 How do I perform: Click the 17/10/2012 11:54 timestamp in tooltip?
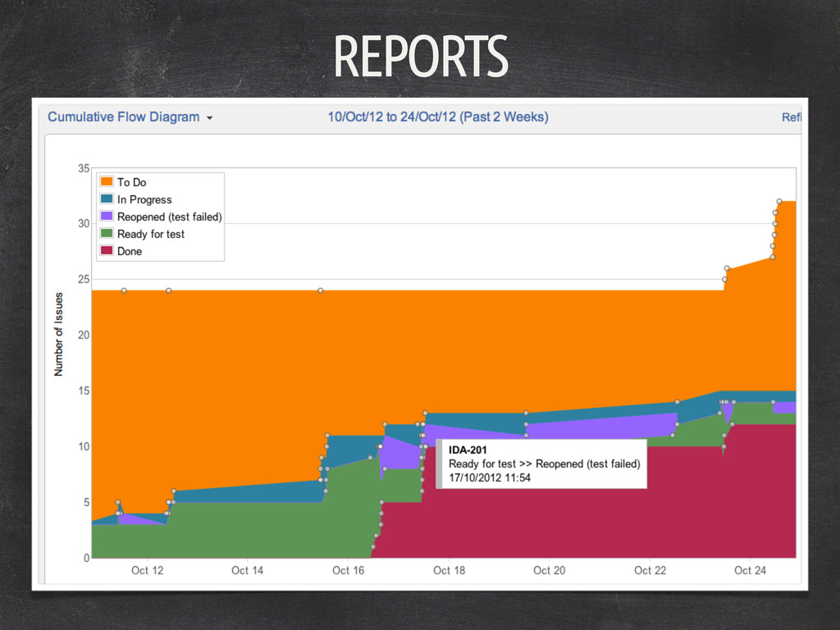tap(490, 477)
